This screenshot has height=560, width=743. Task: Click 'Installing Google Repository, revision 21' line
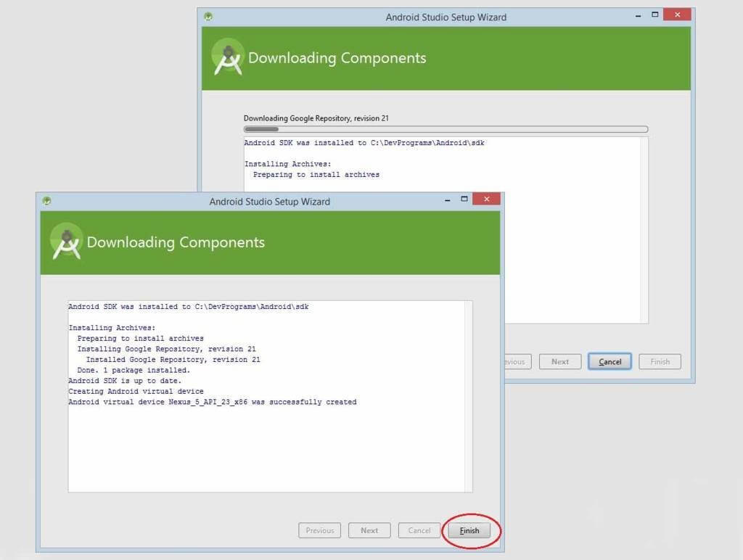pos(166,349)
